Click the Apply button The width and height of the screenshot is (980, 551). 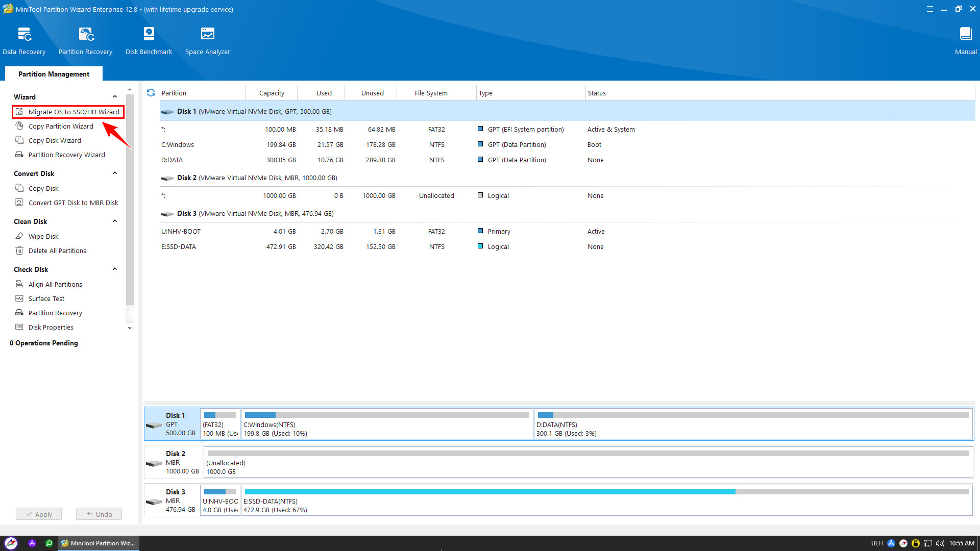pos(39,514)
